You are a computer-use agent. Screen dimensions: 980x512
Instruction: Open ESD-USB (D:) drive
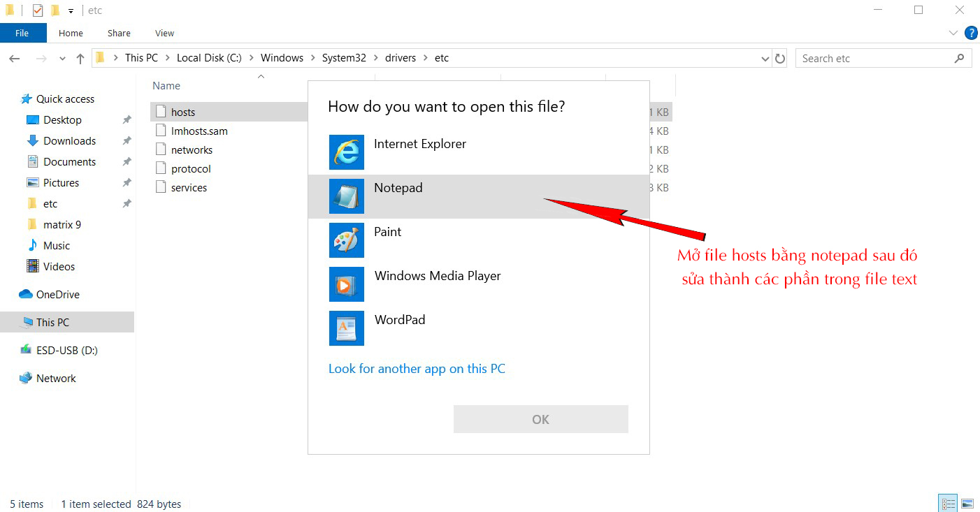pyautogui.click(x=66, y=351)
